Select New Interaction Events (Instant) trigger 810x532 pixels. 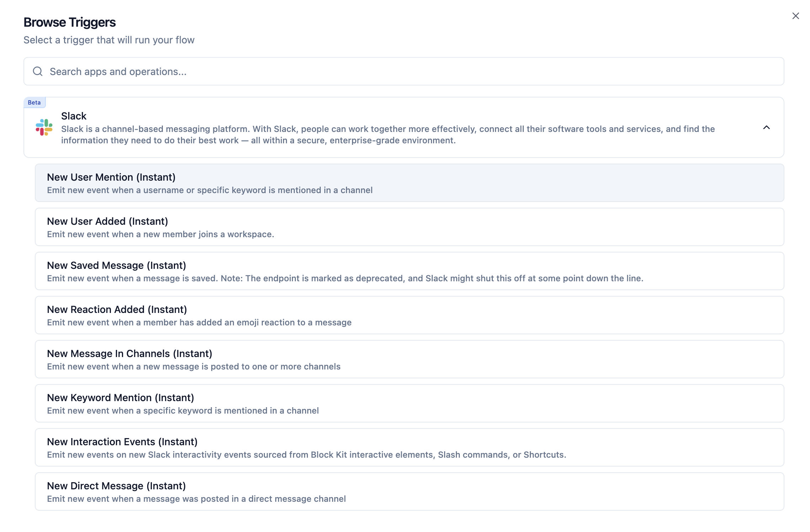pos(122,442)
